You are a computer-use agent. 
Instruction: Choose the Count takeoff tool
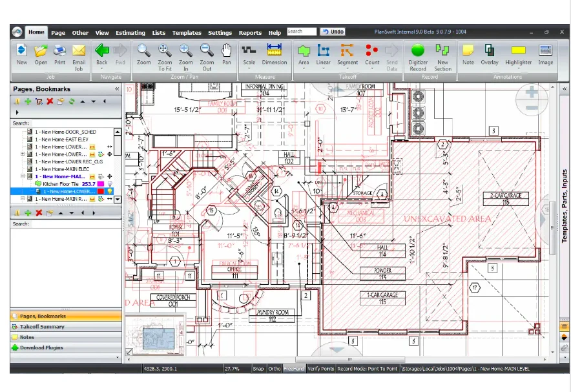click(x=372, y=54)
